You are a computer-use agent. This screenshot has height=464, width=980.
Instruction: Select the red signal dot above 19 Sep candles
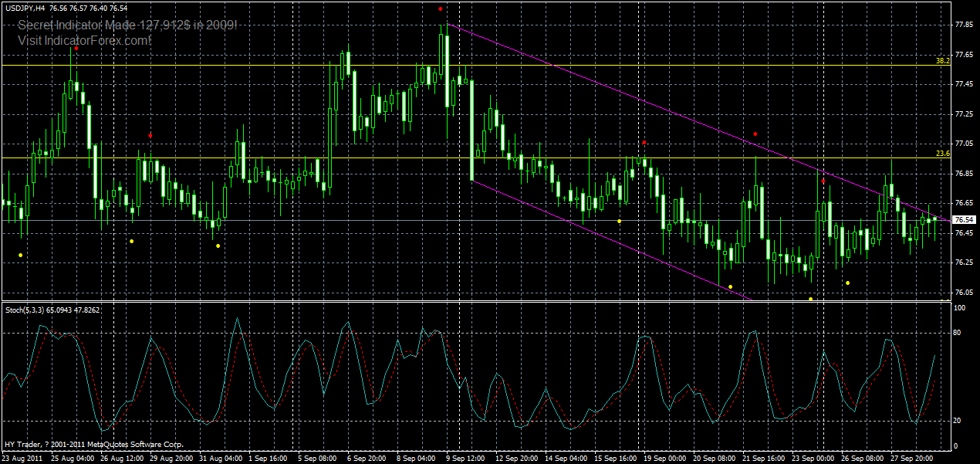coord(644,142)
